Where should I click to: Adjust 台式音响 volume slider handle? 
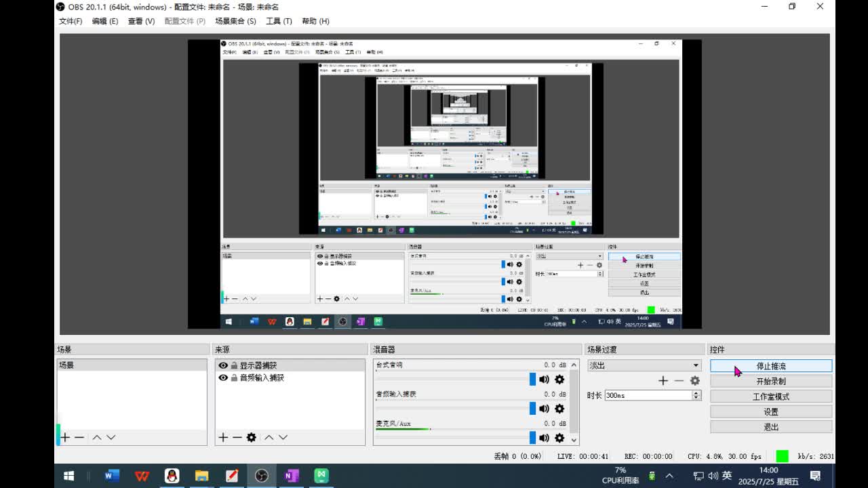click(x=532, y=380)
